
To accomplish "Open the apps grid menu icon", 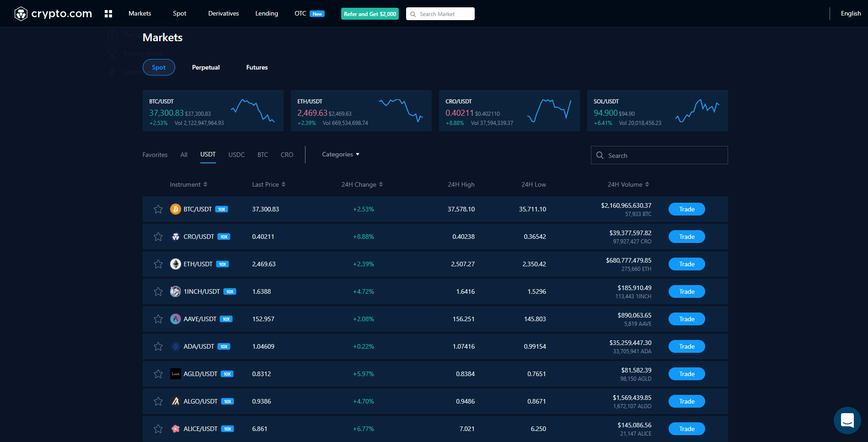I will coord(108,14).
